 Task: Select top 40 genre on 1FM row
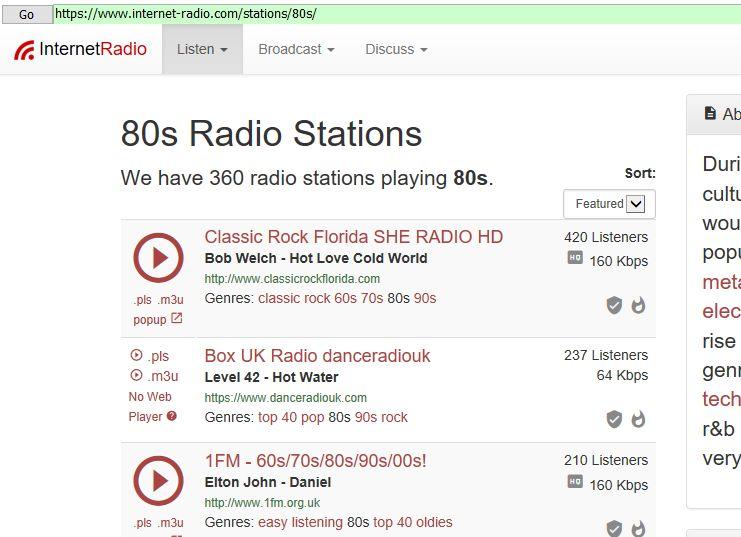392,522
